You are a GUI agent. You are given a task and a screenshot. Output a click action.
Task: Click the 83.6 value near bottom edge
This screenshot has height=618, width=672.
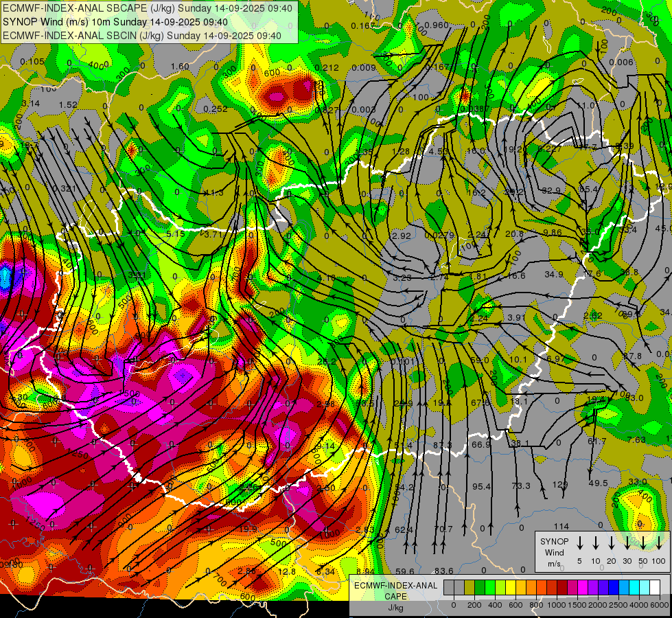[x=444, y=571]
